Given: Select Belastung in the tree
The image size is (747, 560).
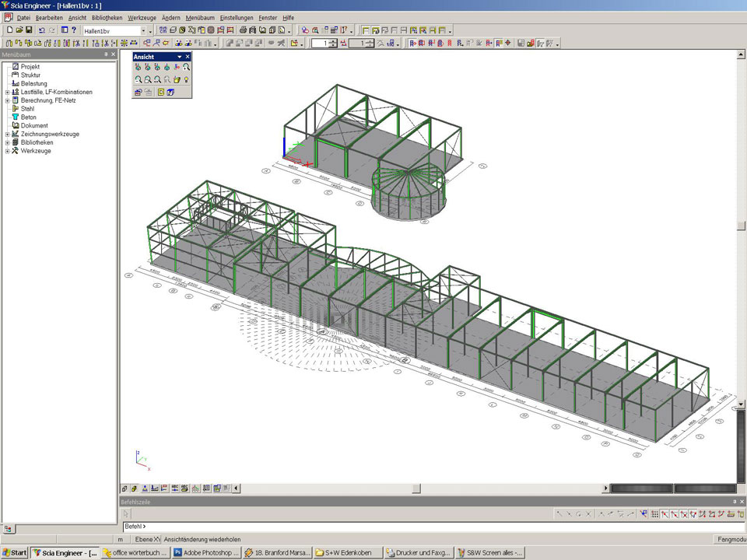Looking at the screenshot, I should click(x=33, y=84).
